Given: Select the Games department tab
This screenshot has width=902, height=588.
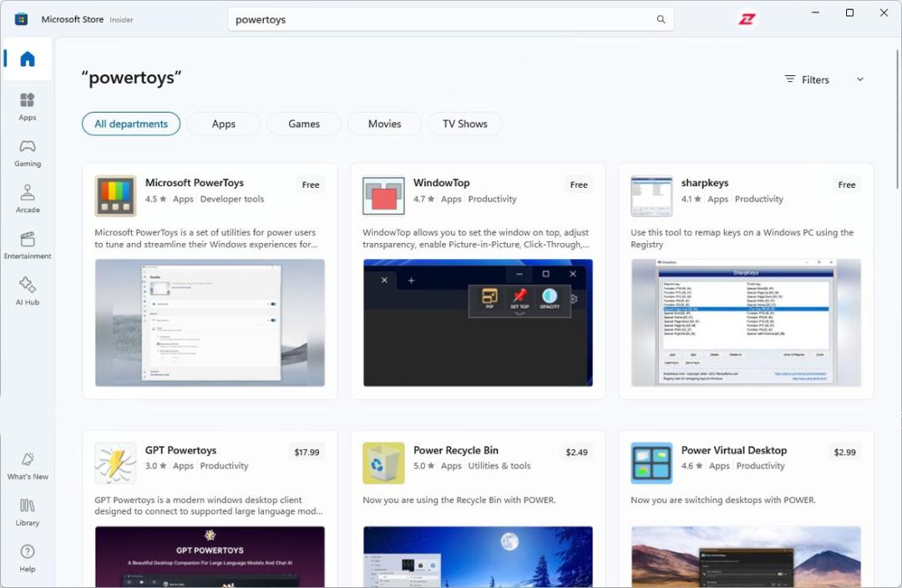Looking at the screenshot, I should (x=304, y=124).
